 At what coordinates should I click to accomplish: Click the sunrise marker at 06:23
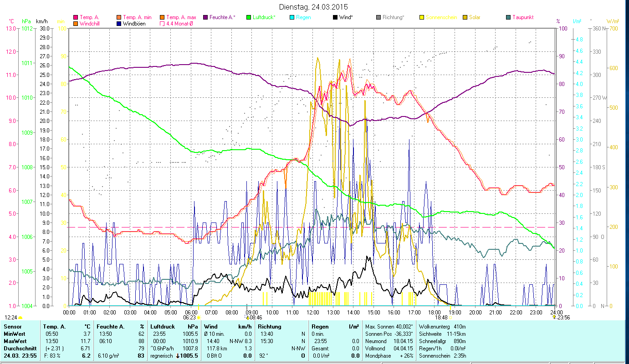199,317
